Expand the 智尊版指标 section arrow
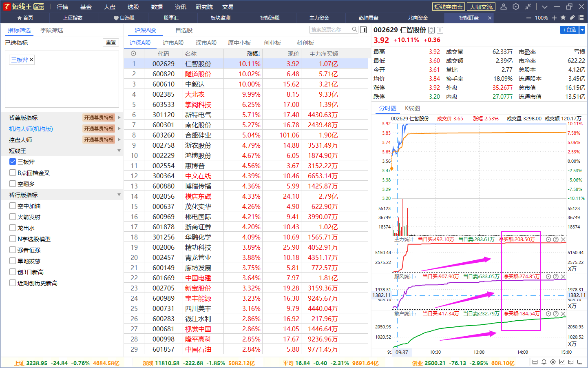 (119, 117)
